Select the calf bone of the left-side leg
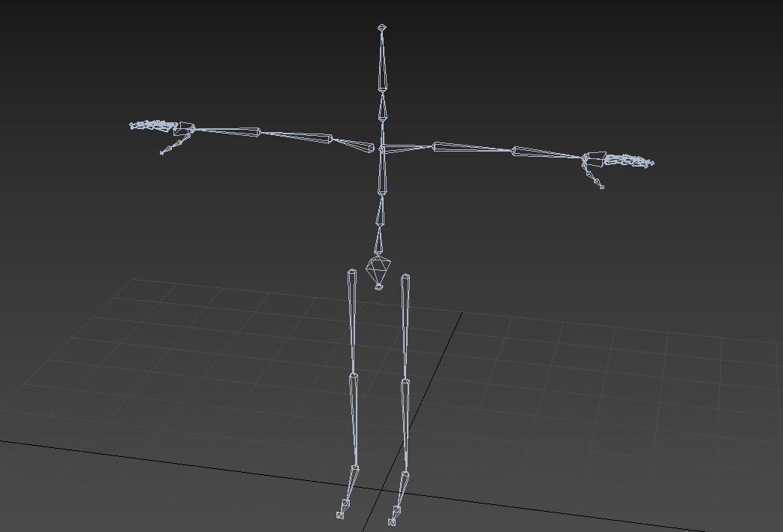This screenshot has height=532, width=783. click(x=354, y=420)
